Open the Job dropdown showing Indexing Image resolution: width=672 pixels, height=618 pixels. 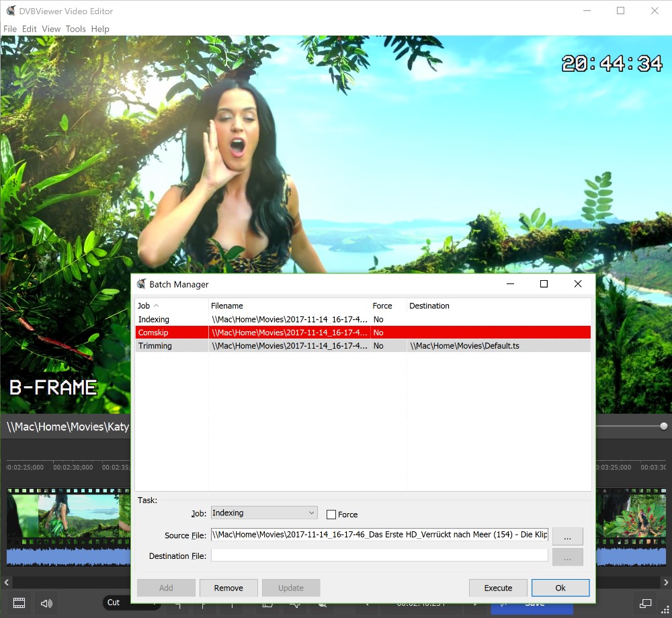pos(264,513)
